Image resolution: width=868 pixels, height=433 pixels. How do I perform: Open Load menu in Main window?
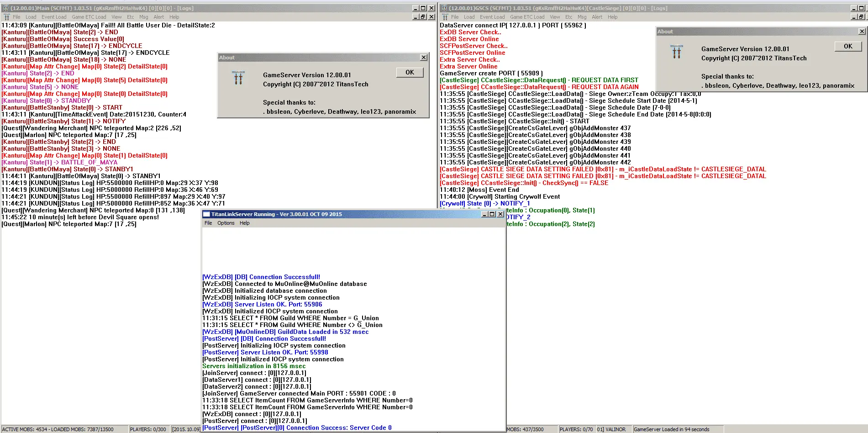[31, 17]
